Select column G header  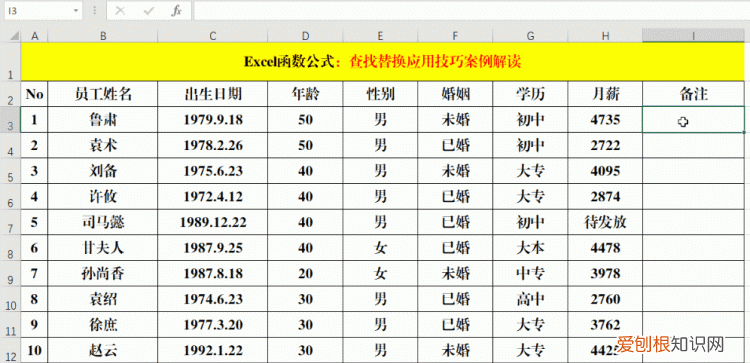530,36
